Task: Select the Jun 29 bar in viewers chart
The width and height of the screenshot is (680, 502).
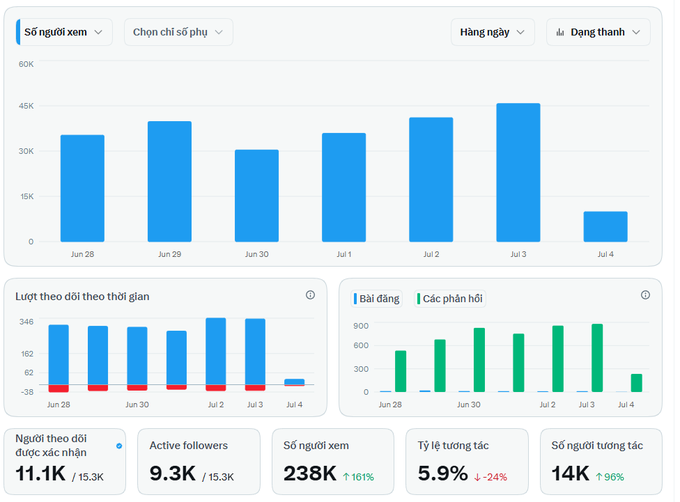Action: pos(170,181)
